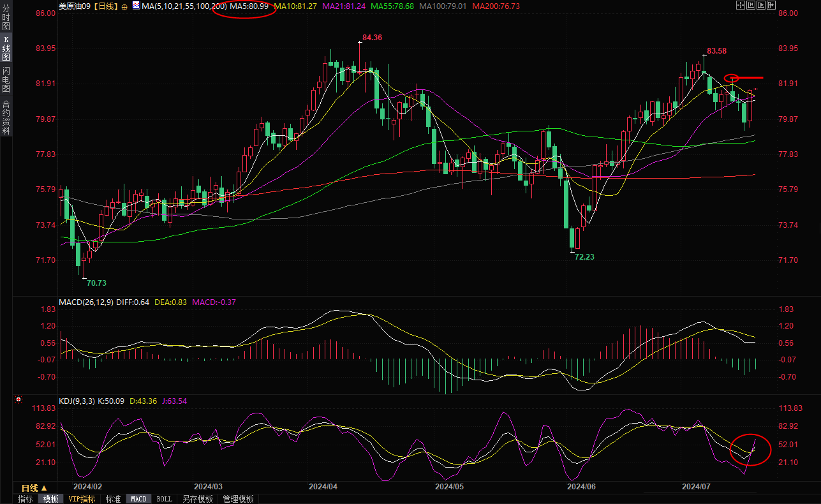The width and height of the screenshot is (821, 504).
Task: Click 另存模板 to save template
Action: pos(197,499)
